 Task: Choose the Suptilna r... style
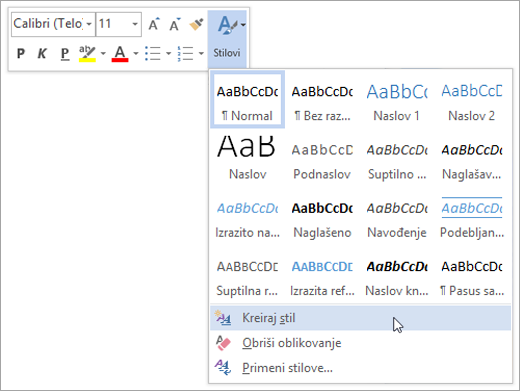[247, 275]
